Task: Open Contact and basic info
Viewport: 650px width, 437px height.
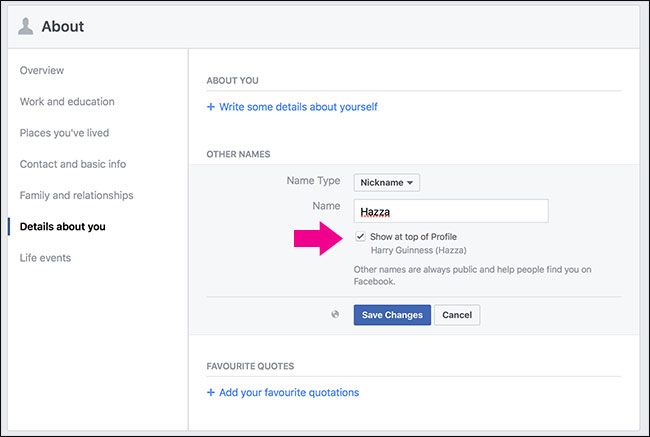Action: tap(73, 164)
